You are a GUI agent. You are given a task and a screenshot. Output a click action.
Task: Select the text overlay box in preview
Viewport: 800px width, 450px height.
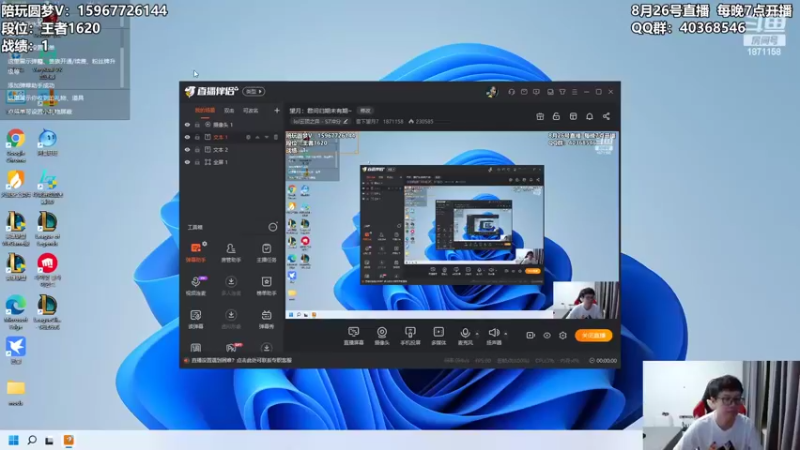click(321, 143)
